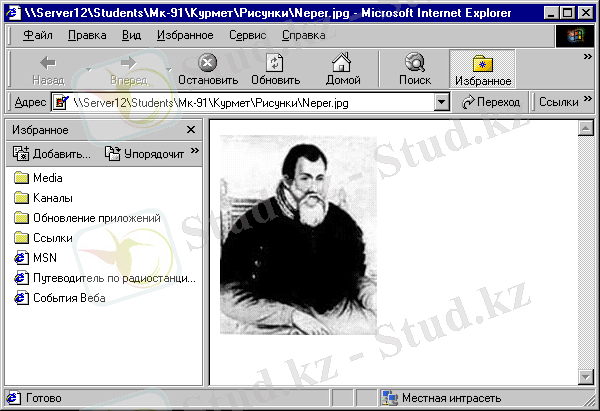Open the События Веба favorite link

click(x=60, y=297)
